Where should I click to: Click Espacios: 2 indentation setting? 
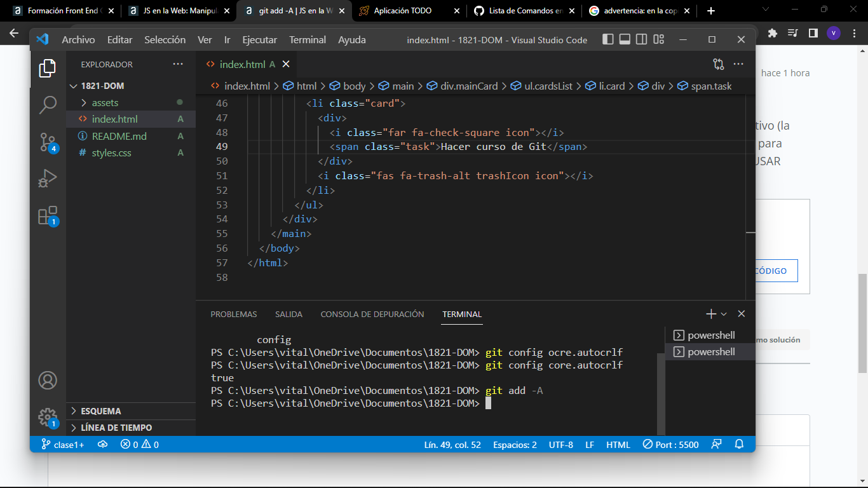(515, 445)
